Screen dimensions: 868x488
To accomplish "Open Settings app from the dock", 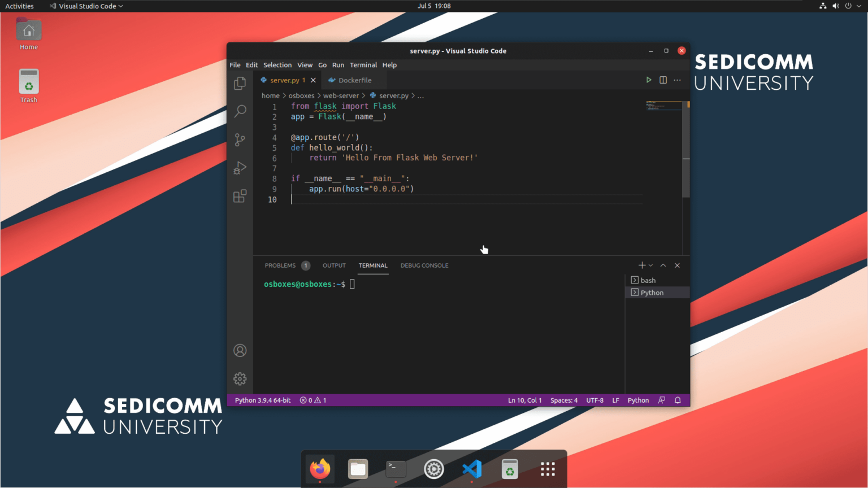I will click(433, 469).
